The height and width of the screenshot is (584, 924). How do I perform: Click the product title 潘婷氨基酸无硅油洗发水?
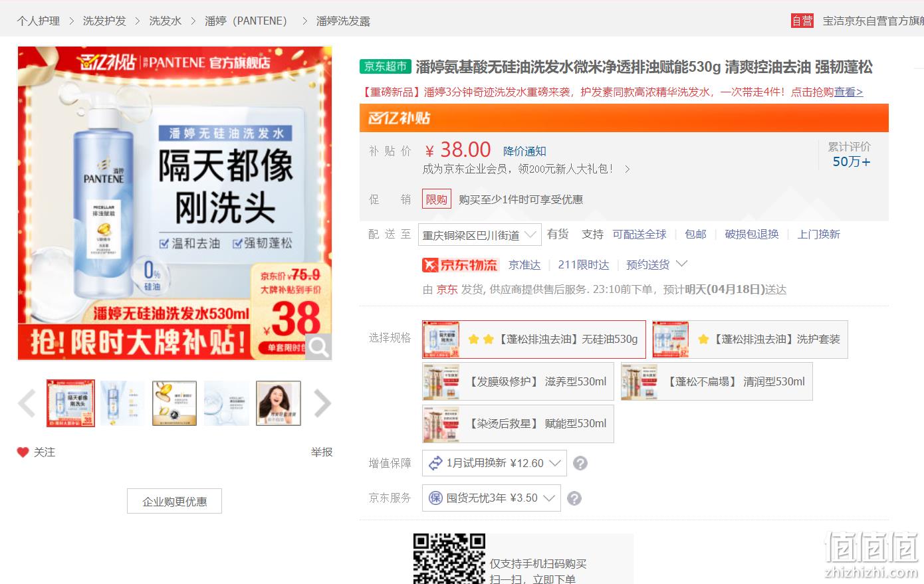pyautogui.click(x=644, y=66)
